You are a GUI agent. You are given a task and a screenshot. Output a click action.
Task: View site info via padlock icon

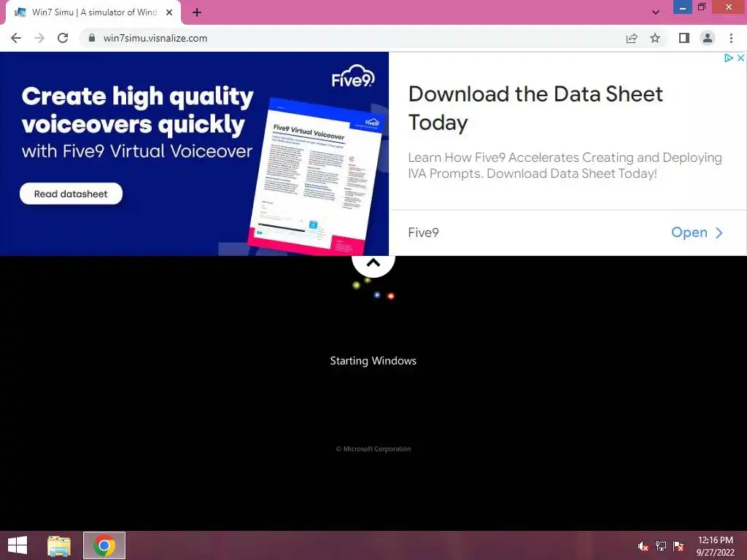click(92, 38)
